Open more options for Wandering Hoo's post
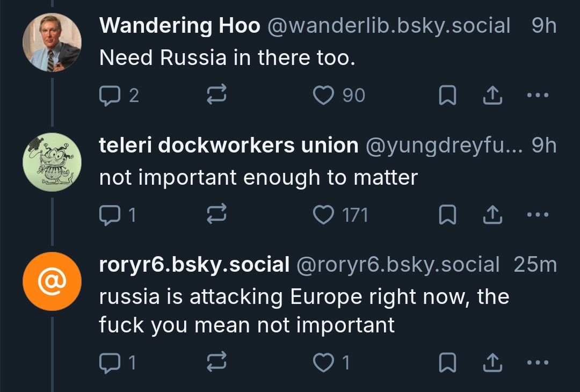Screen dimensions: 580x392 538,96
